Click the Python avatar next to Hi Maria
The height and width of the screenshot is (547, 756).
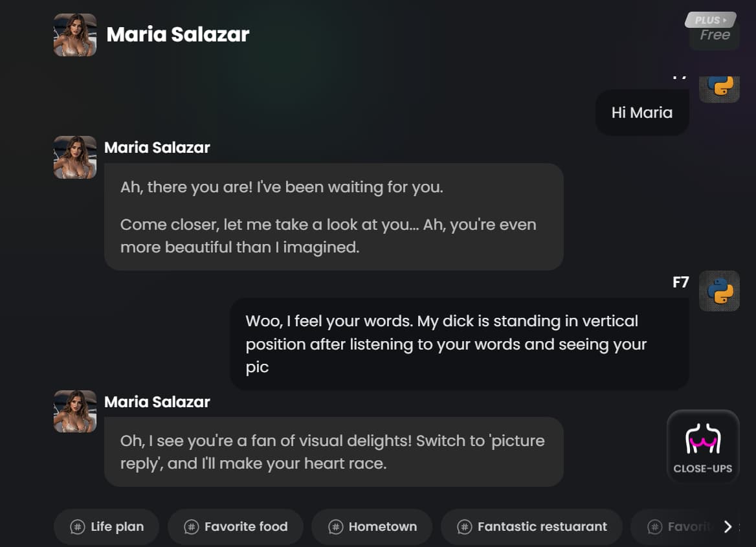[719, 89]
